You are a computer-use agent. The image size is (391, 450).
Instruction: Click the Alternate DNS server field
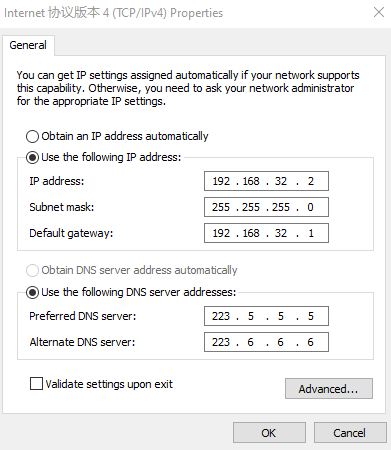click(x=266, y=342)
